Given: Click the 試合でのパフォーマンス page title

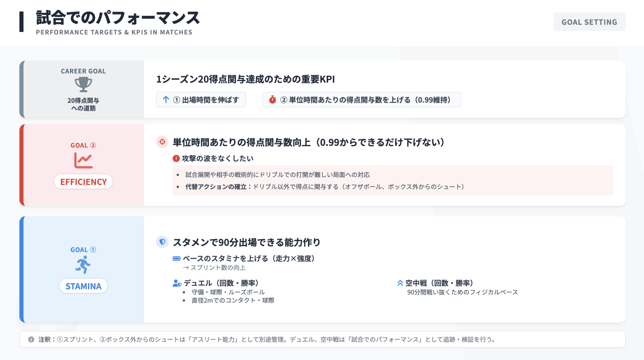Looking at the screenshot, I should click(118, 18).
